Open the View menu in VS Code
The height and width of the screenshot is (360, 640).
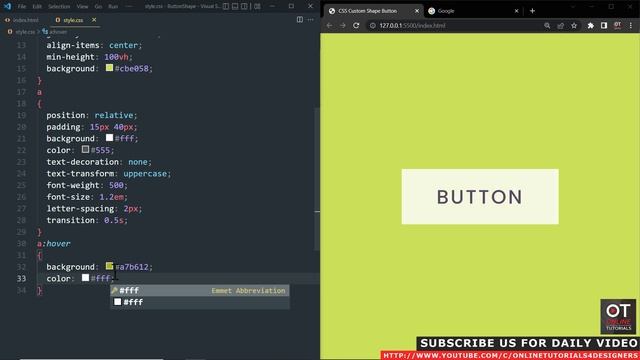[82, 7]
